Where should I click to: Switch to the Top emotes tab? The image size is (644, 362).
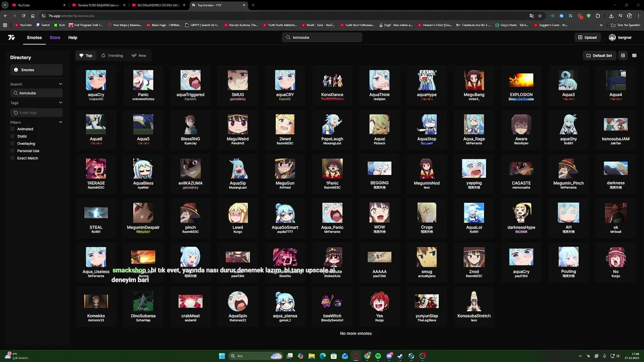pyautogui.click(x=86, y=56)
